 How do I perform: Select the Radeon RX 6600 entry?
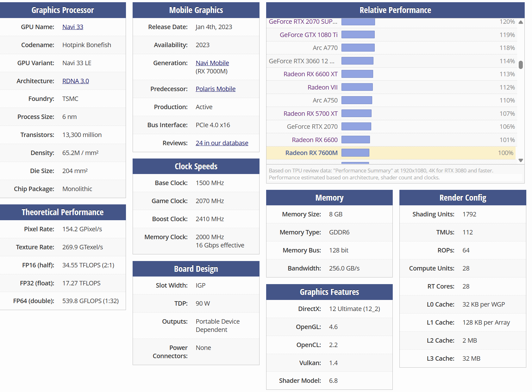(314, 140)
